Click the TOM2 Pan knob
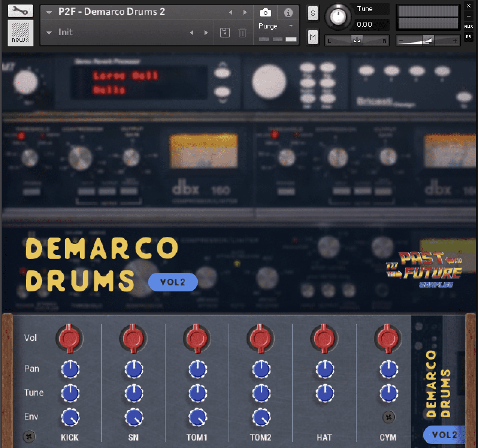The image size is (478, 448). click(261, 369)
